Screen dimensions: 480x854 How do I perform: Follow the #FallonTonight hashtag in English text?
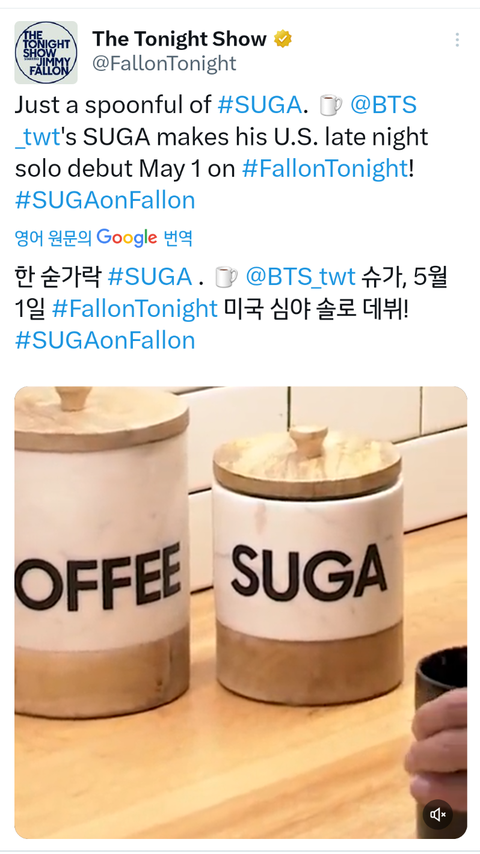coord(324,169)
